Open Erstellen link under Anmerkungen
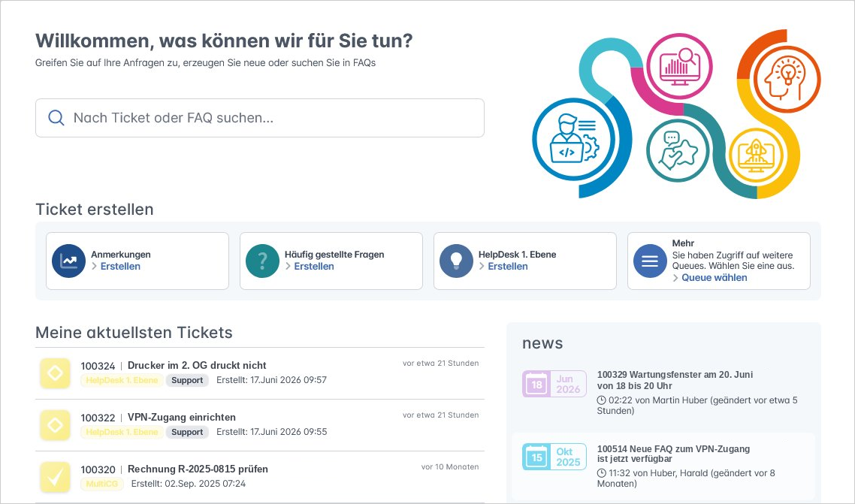The height and width of the screenshot is (504, 855). [x=120, y=267]
